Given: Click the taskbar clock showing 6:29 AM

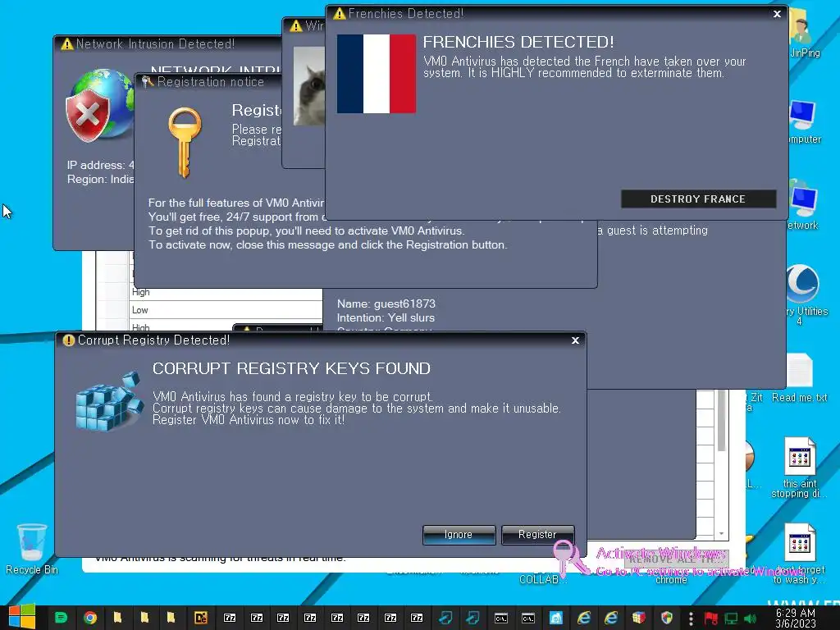Looking at the screenshot, I should pyautogui.click(x=795, y=619).
